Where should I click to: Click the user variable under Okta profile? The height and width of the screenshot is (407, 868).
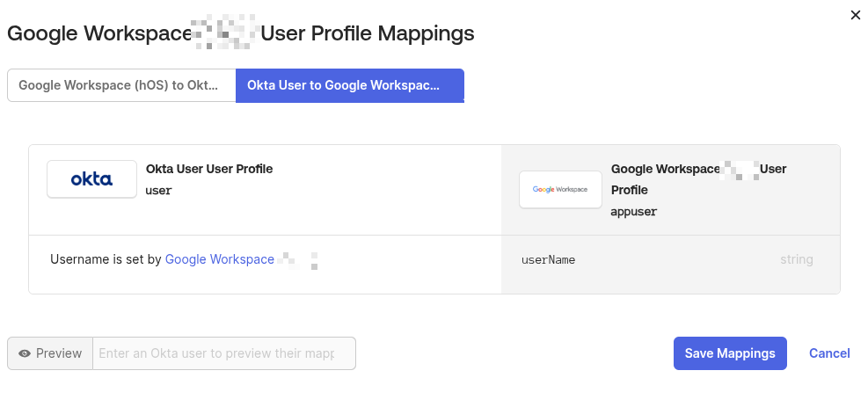[x=158, y=190]
